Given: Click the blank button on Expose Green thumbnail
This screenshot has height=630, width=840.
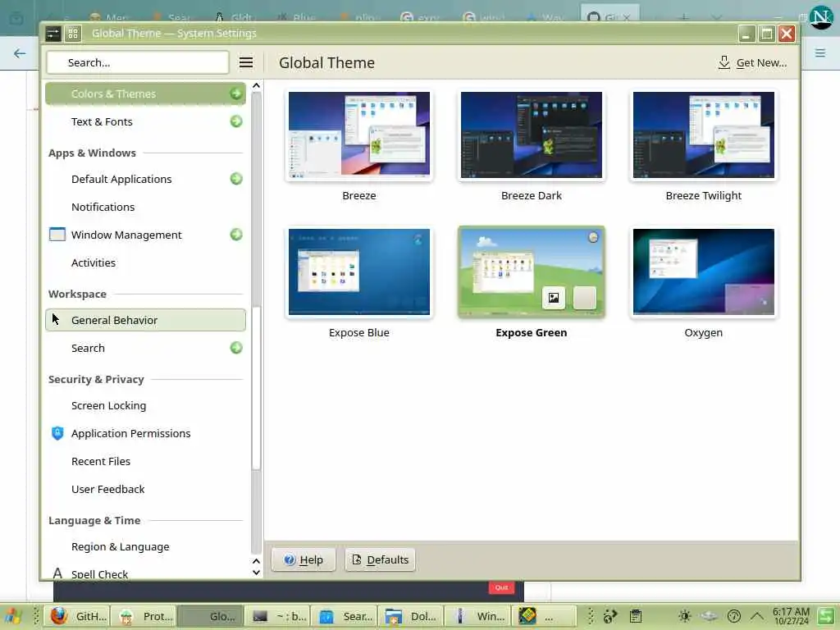Looking at the screenshot, I should (584, 298).
